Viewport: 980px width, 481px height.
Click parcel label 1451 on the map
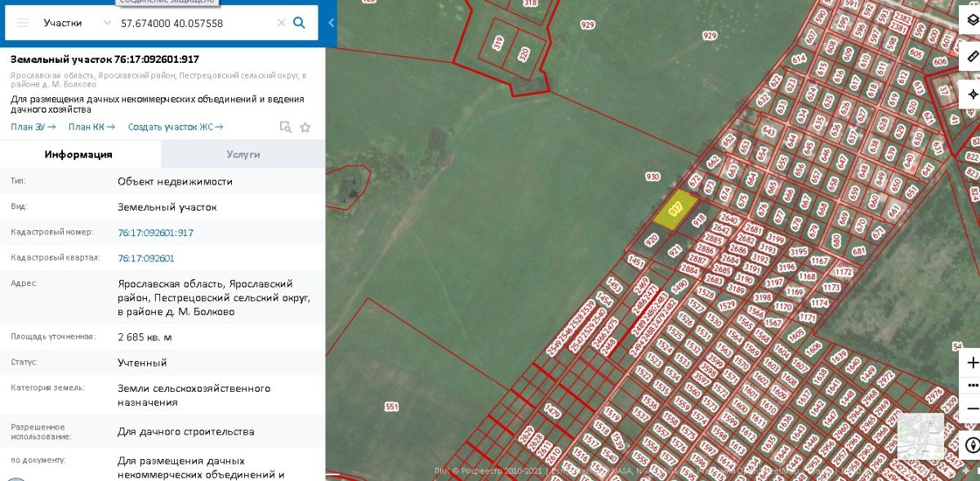click(637, 261)
